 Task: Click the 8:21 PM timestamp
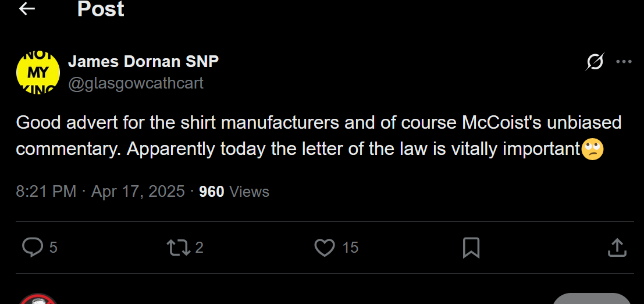46,192
